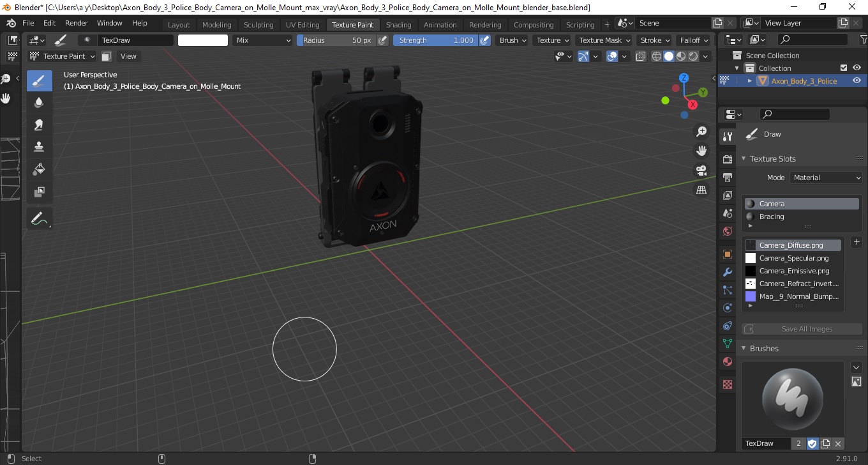868x465 pixels.
Task: Toggle radius pen pressure button
Action: [382, 40]
